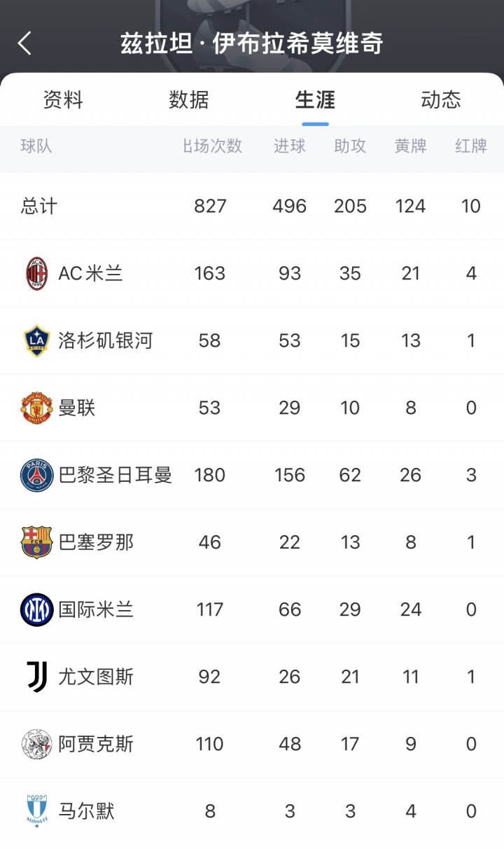
Task: Tap the 进球 column header
Action: coord(290,146)
